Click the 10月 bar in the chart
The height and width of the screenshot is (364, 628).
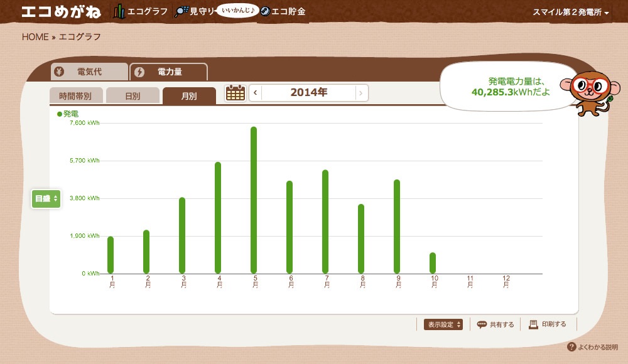433,263
